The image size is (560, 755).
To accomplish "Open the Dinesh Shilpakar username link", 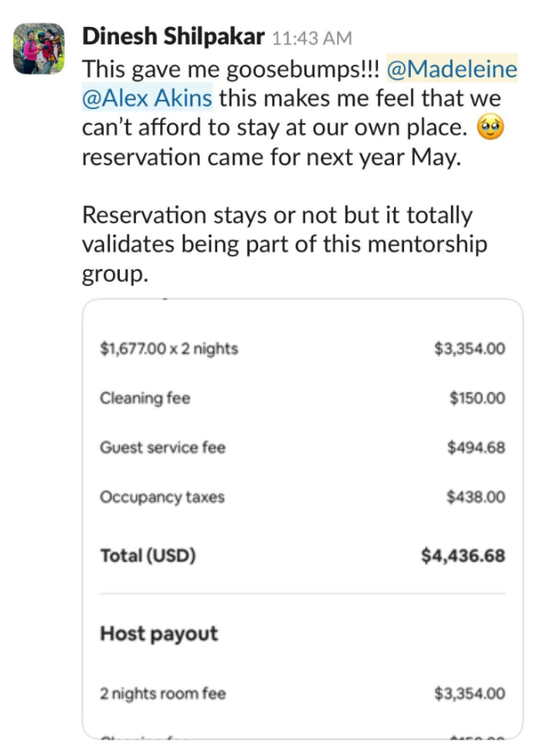I will [x=174, y=37].
